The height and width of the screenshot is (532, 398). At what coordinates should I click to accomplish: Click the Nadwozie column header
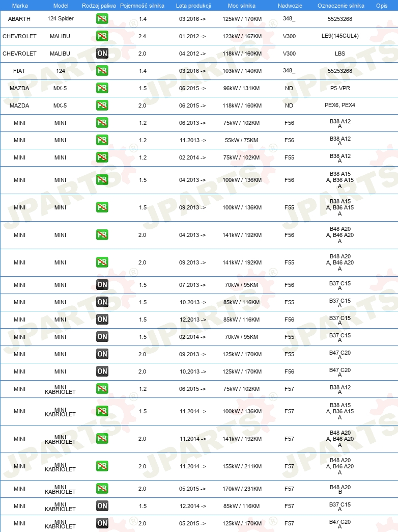[x=290, y=6]
